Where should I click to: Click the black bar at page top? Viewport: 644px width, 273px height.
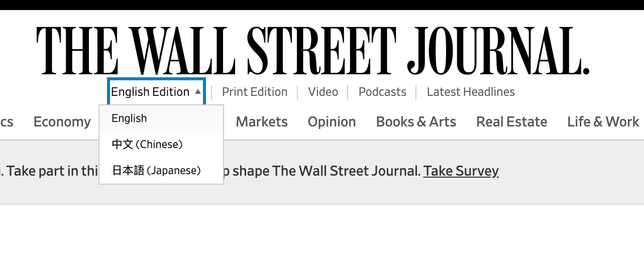pos(321,5)
